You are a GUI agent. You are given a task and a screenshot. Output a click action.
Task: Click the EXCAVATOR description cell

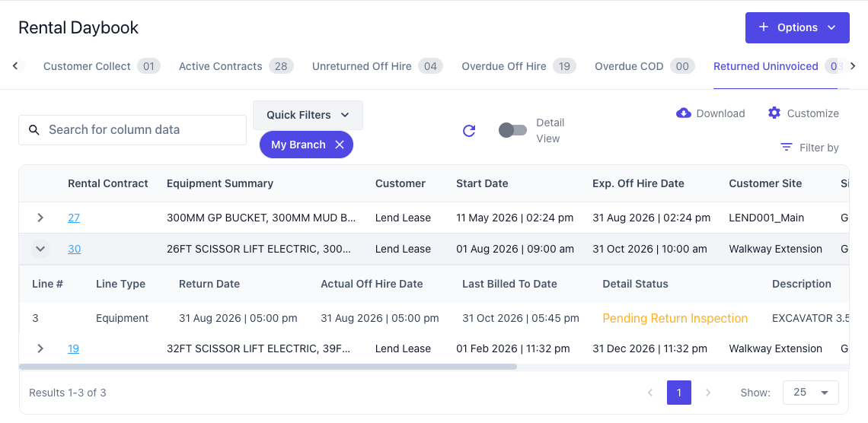coord(810,319)
